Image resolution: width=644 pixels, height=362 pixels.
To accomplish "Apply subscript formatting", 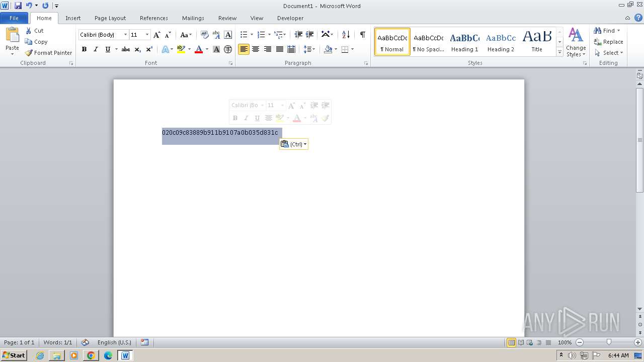I will click(138, 49).
